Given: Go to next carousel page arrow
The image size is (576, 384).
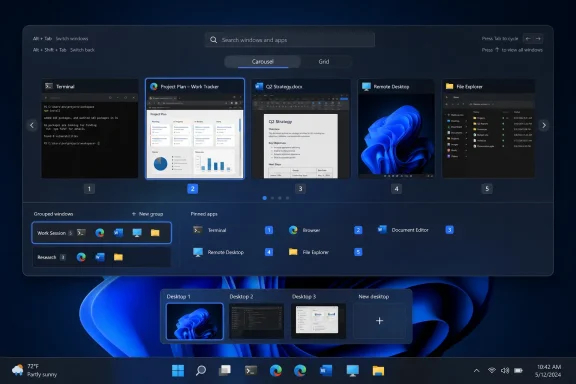Looking at the screenshot, I should click(x=544, y=125).
